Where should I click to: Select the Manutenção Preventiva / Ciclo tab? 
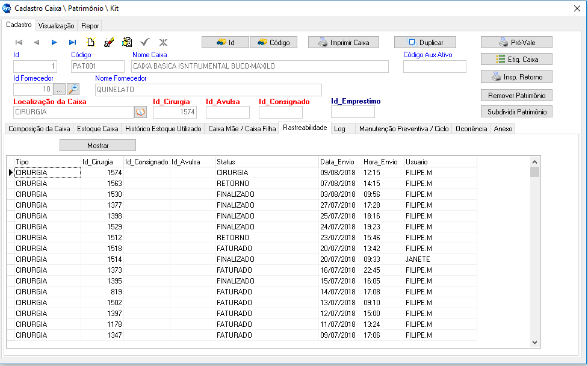point(404,129)
